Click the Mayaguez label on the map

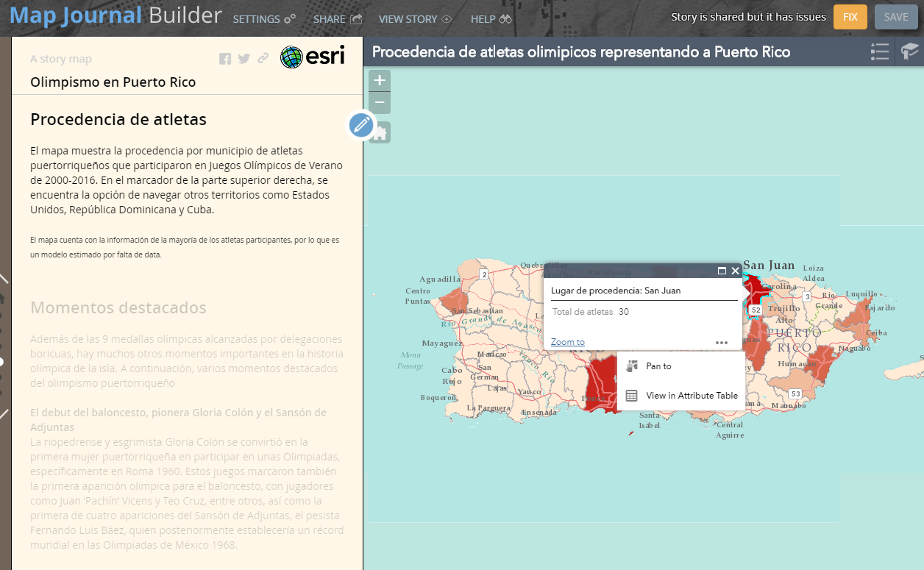[x=441, y=343]
